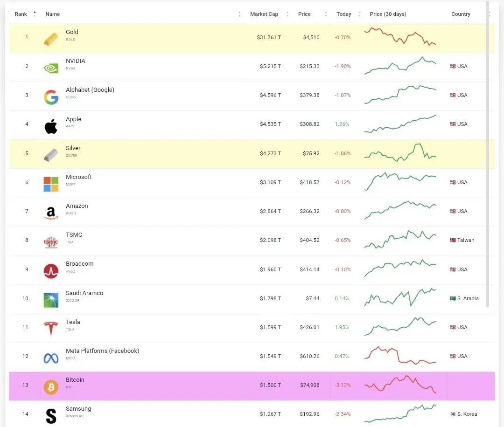Open the Tesla company link
The image size is (504, 427).
[x=73, y=322]
